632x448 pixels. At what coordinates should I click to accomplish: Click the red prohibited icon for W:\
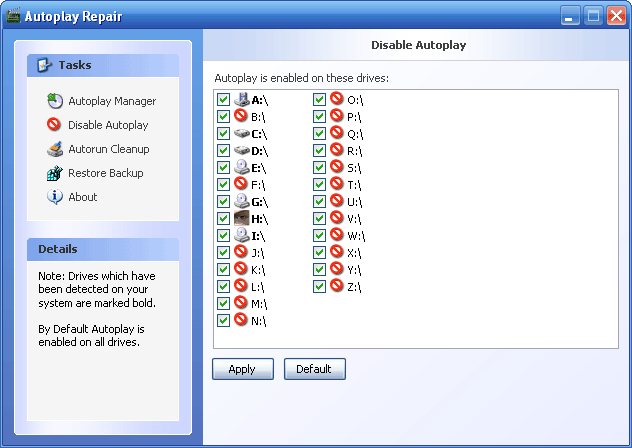coord(337,234)
